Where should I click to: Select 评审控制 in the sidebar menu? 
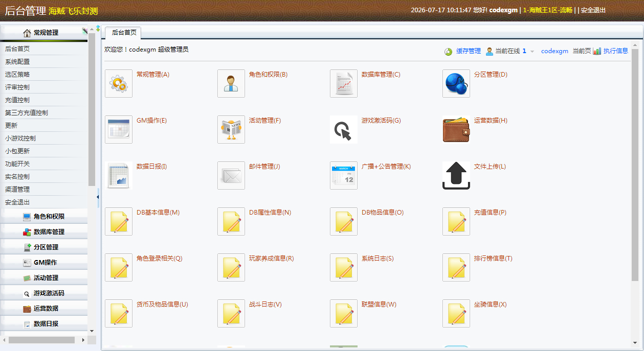[x=17, y=87]
